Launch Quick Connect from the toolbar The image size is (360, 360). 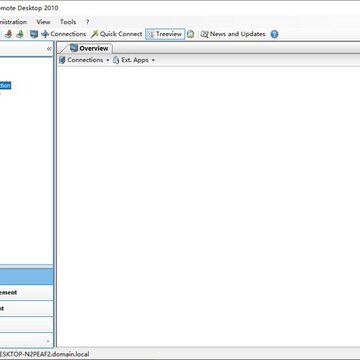pyautogui.click(x=117, y=34)
